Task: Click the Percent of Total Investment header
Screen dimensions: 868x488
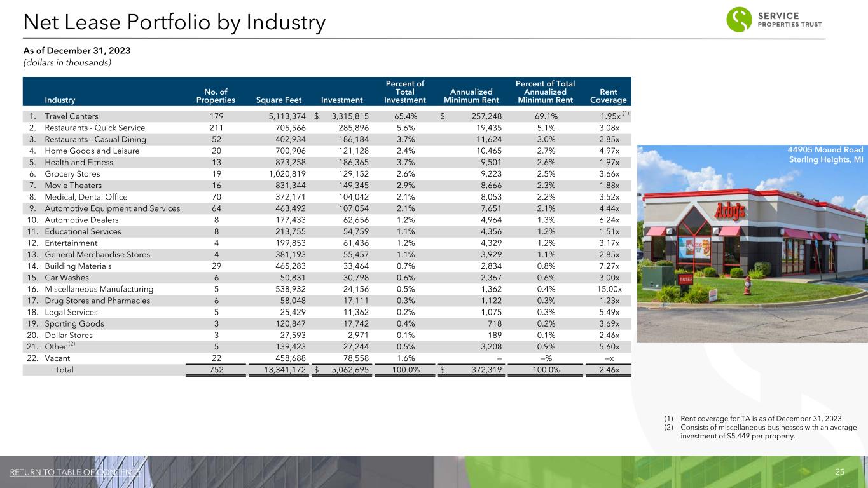Action: click(x=406, y=91)
